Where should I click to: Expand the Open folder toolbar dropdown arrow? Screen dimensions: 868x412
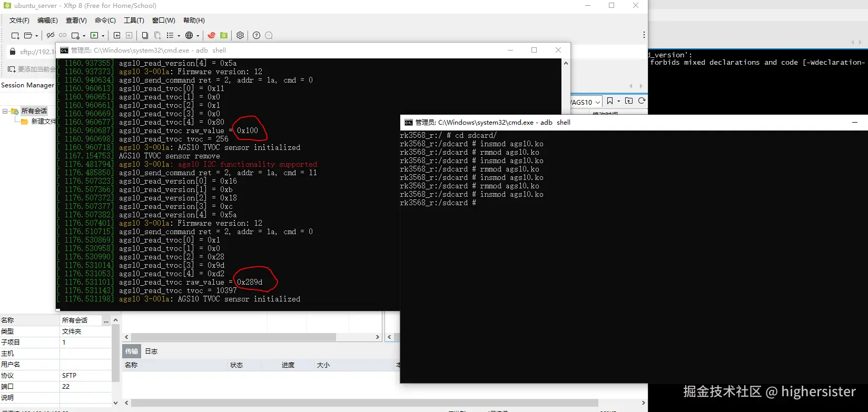36,36
